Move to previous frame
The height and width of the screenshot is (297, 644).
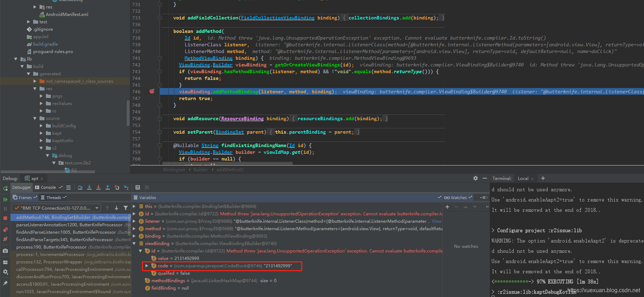click(x=107, y=208)
